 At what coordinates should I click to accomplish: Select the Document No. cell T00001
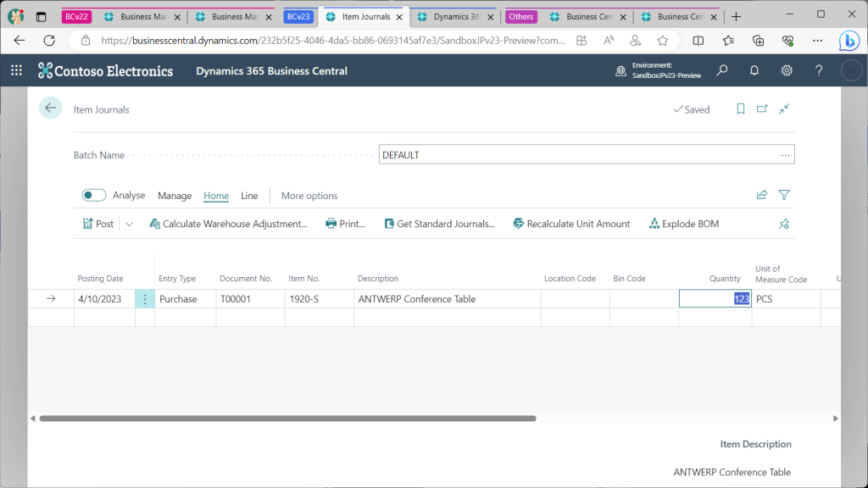250,299
